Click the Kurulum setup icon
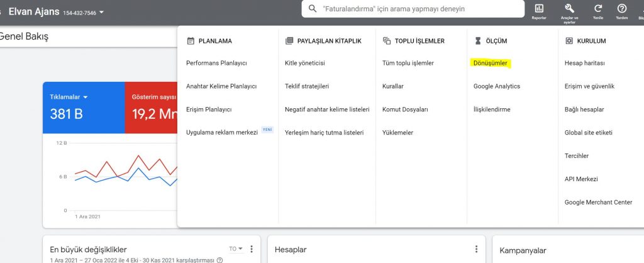 click(x=569, y=41)
